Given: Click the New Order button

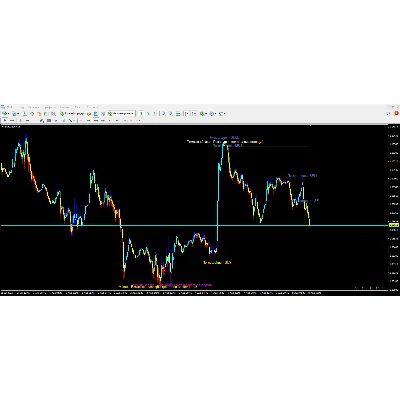Looking at the screenshot, I should point(72,114).
